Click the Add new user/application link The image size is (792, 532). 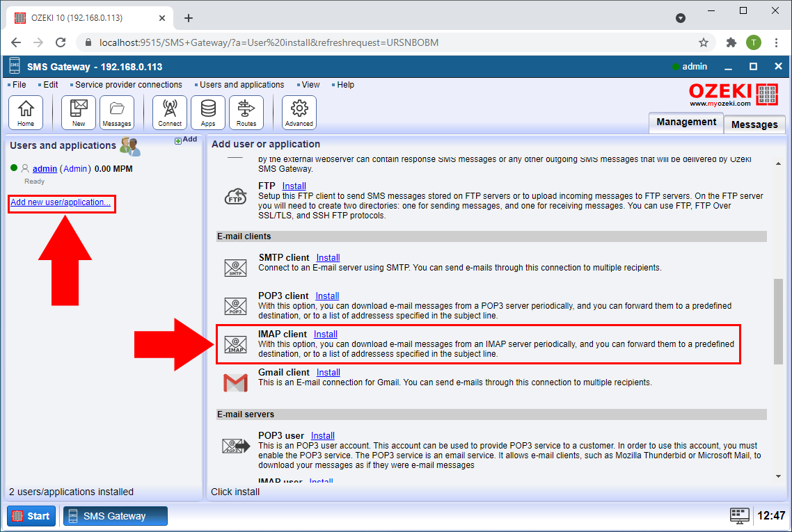point(61,202)
